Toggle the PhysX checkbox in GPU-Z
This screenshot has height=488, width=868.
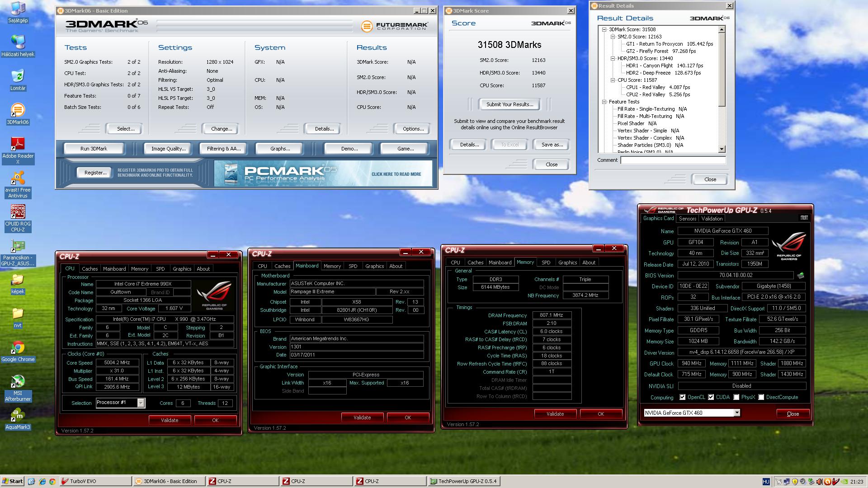(x=736, y=397)
